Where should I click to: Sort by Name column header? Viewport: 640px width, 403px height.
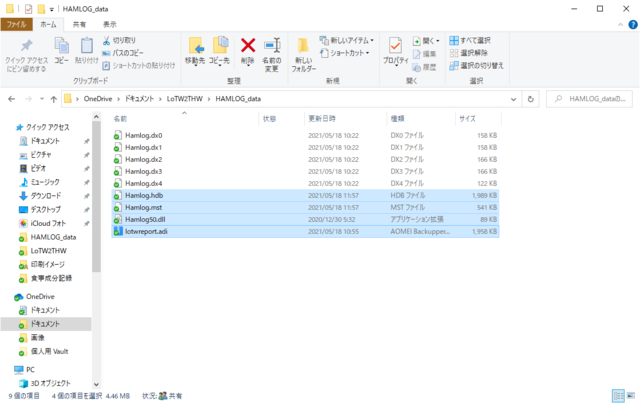(x=184, y=118)
